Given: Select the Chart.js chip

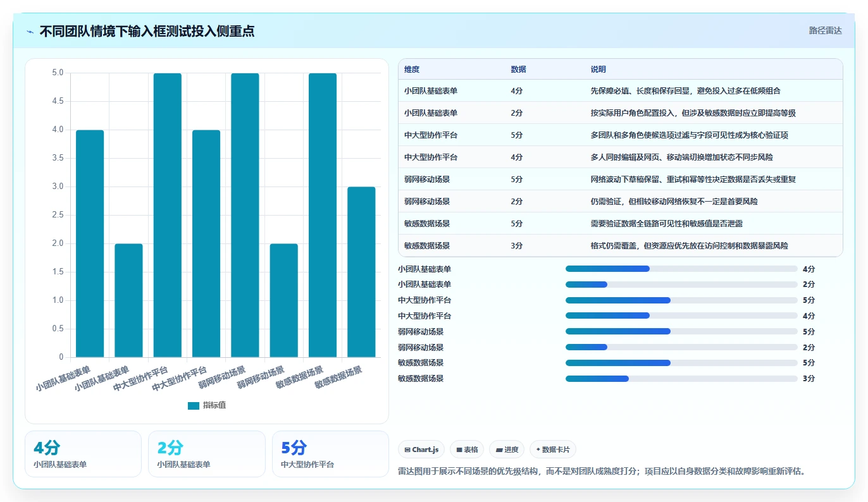Looking at the screenshot, I should [421, 450].
